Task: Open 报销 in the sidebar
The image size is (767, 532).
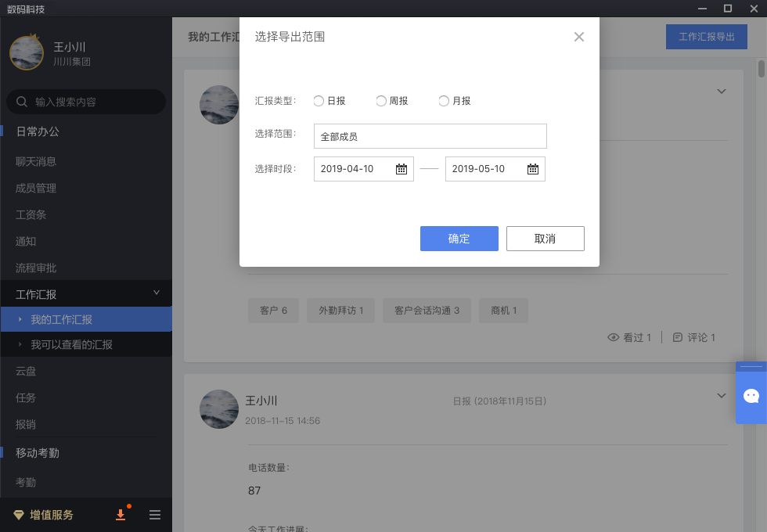Action: click(25, 424)
